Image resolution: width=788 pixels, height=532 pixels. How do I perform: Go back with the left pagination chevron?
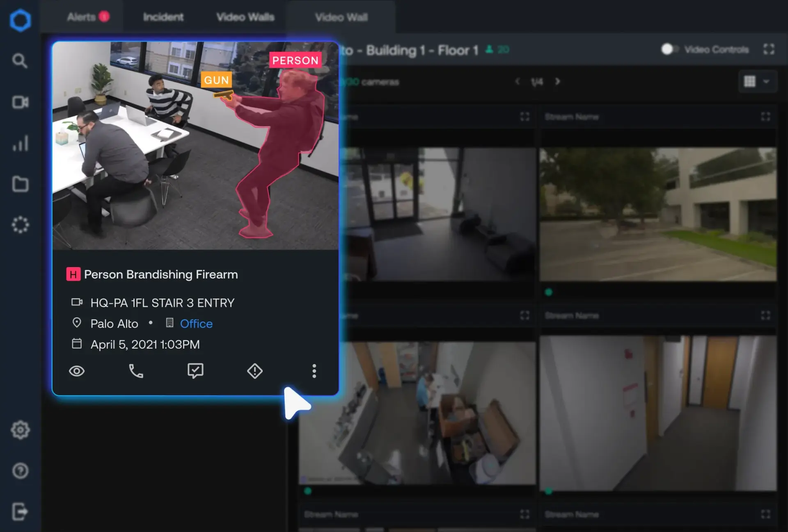coord(518,82)
